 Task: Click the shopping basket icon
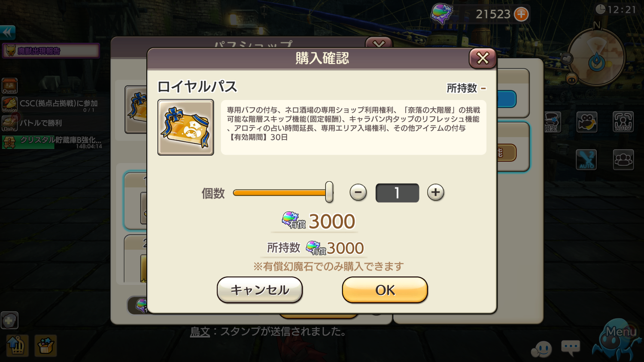tap(46, 346)
